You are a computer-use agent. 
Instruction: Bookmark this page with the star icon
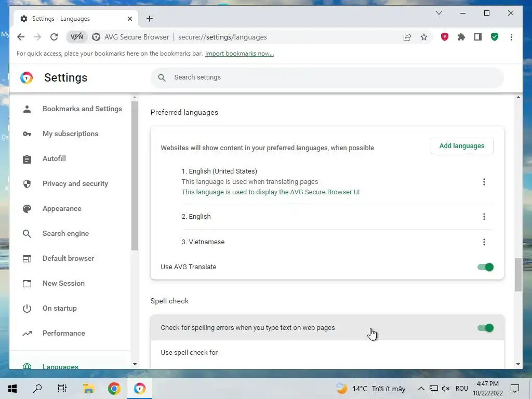(424, 37)
